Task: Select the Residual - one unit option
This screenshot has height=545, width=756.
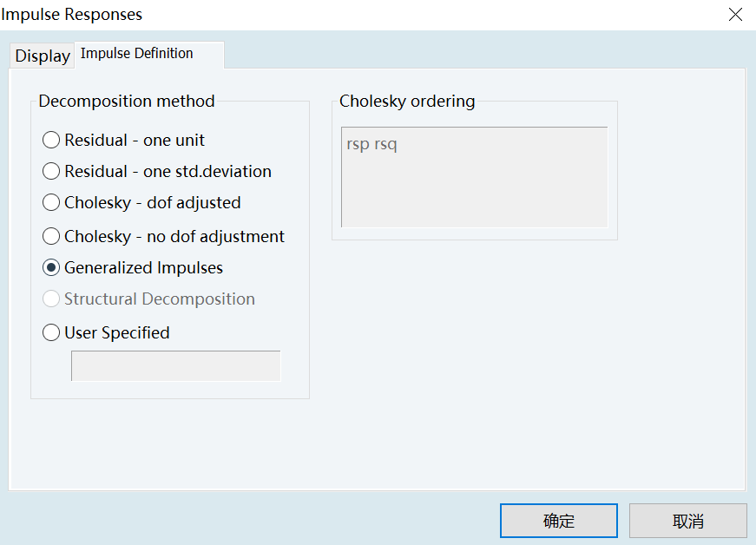Action: coord(51,140)
